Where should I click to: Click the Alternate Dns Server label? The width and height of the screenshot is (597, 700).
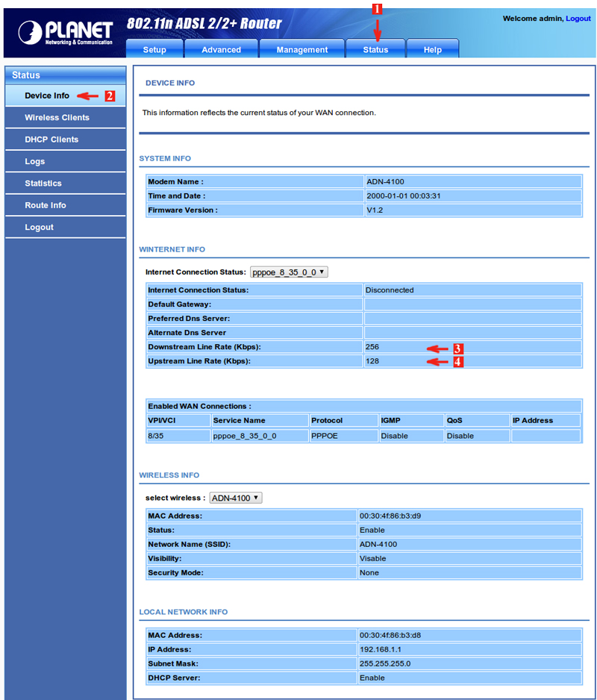[187, 333]
